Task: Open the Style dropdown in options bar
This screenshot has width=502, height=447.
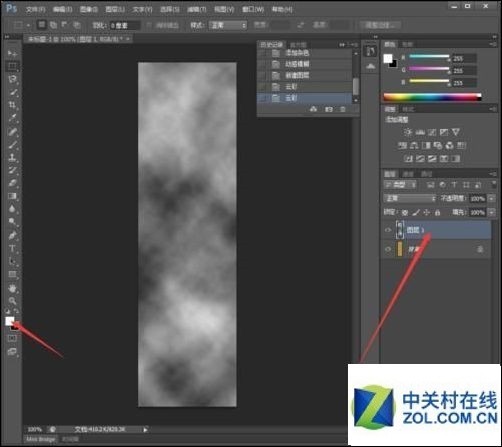Action: (228, 25)
